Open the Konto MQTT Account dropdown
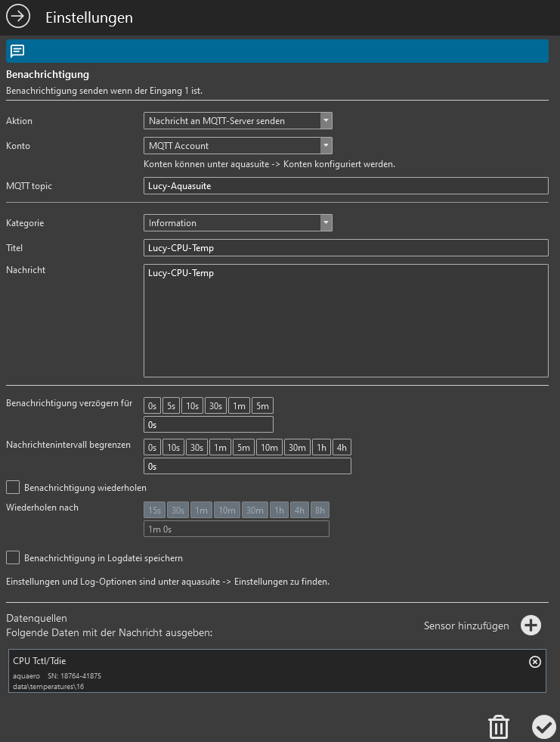Screen dimensions: 560x742 tap(237, 146)
